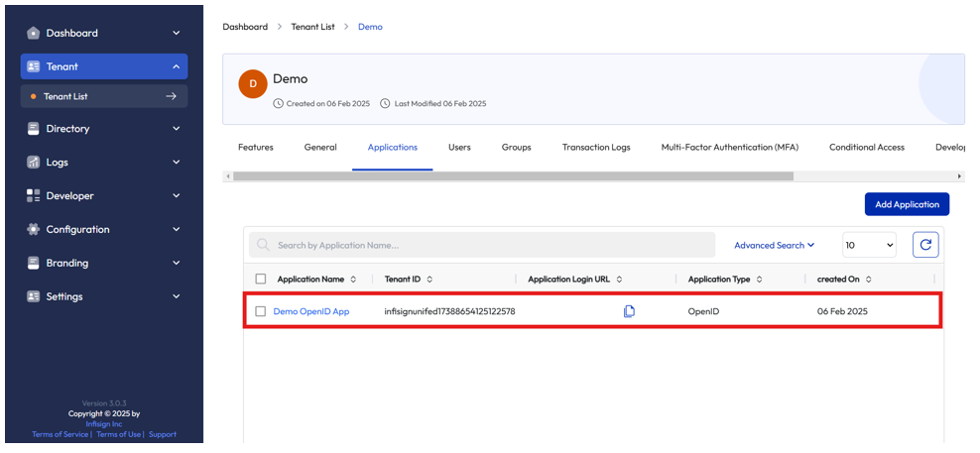This screenshot has height=453, width=980.
Task: Toggle the select-all checkbox in table header
Action: click(261, 280)
